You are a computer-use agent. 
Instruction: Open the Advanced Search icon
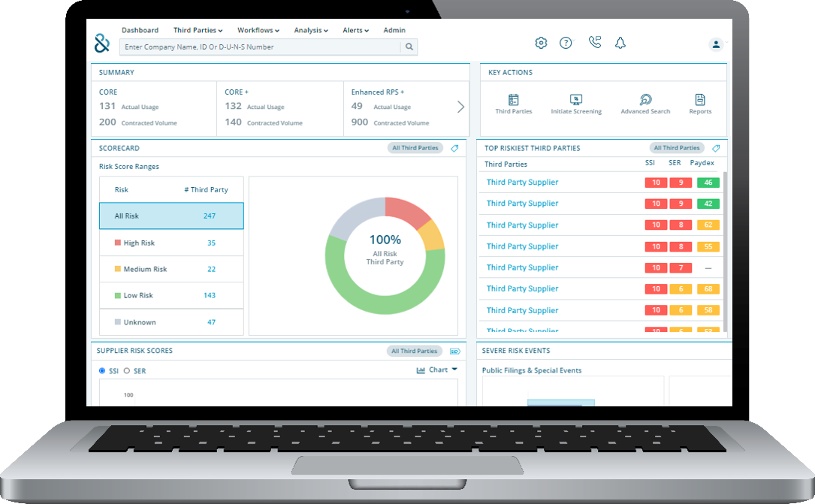pyautogui.click(x=645, y=100)
